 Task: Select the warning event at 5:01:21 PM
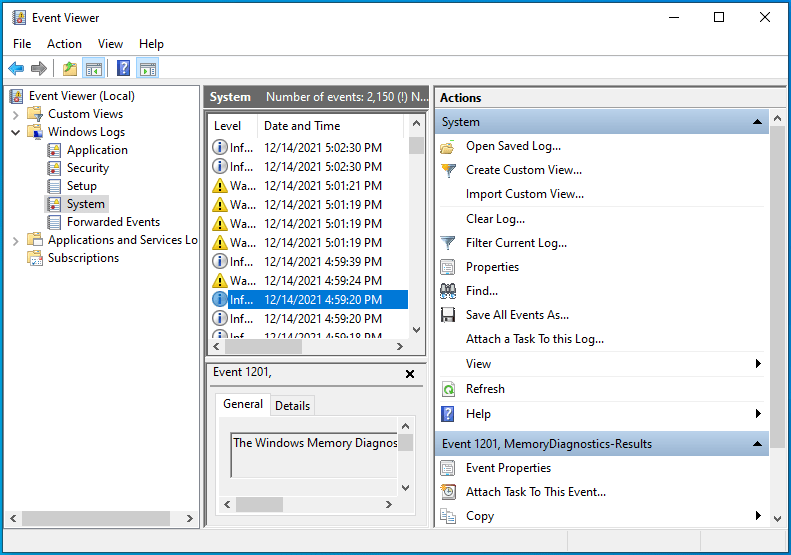coord(309,186)
